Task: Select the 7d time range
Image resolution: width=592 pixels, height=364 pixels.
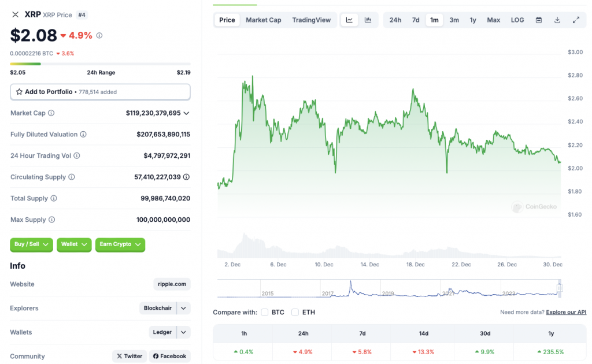Action: pyautogui.click(x=416, y=20)
